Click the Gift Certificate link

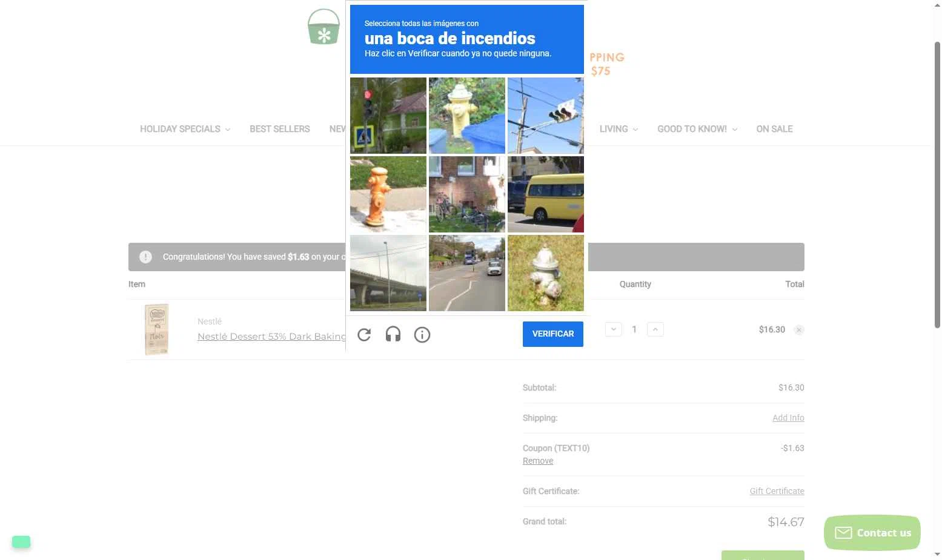[x=777, y=491]
